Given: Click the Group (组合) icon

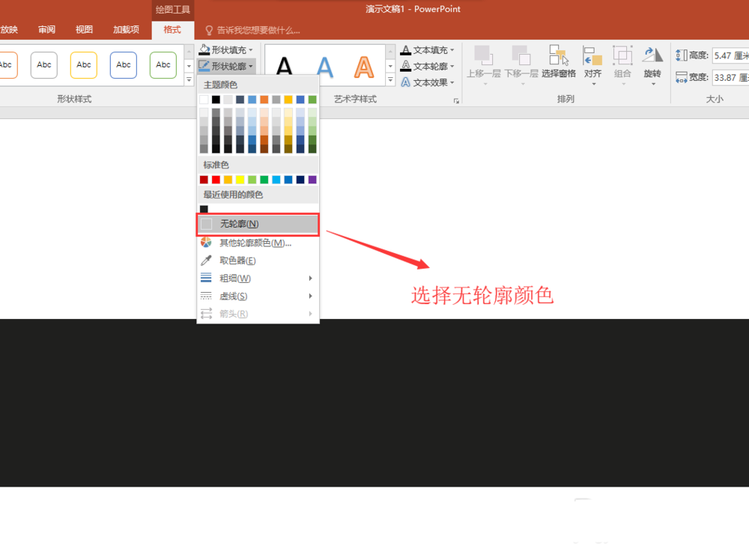Looking at the screenshot, I should pos(622,56).
